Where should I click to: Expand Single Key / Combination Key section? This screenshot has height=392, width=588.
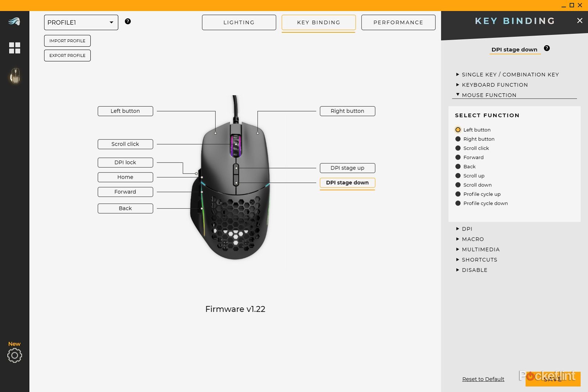510,75
